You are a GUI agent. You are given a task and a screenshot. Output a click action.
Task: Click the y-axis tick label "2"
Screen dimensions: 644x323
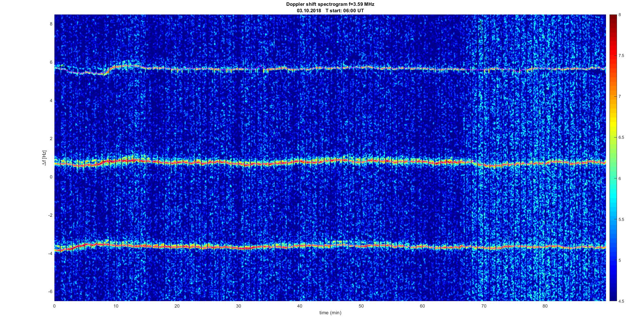[51, 139]
